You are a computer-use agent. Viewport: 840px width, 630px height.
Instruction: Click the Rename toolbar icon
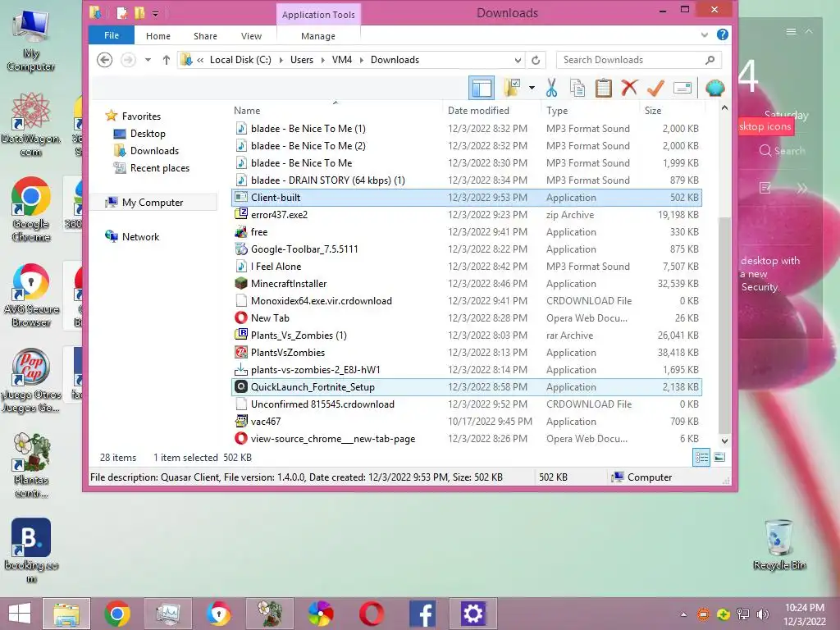[x=682, y=88]
